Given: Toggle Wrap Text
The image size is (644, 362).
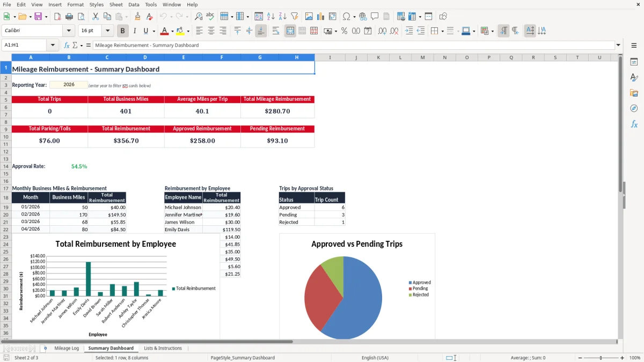Looking at the screenshot, I should coord(276,31).
